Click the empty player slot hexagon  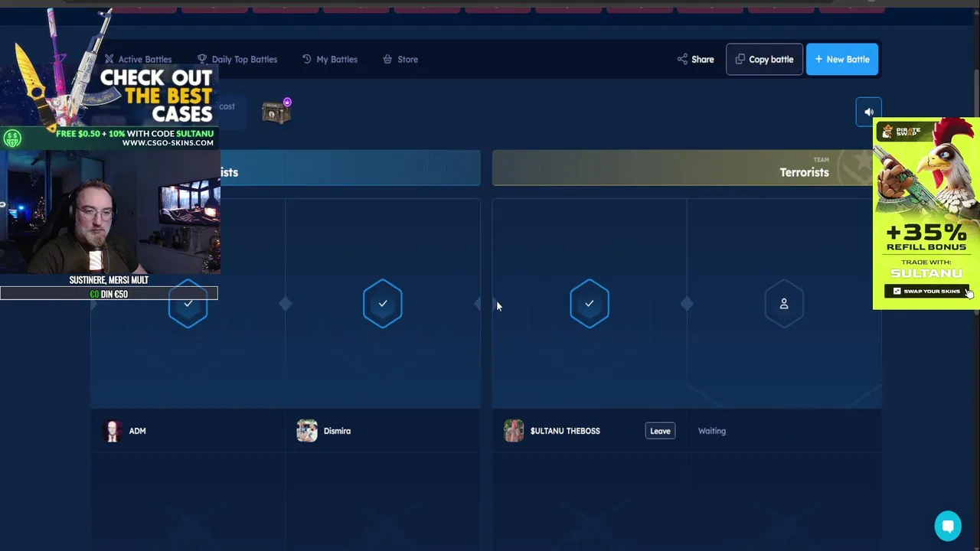click(784, 304)
